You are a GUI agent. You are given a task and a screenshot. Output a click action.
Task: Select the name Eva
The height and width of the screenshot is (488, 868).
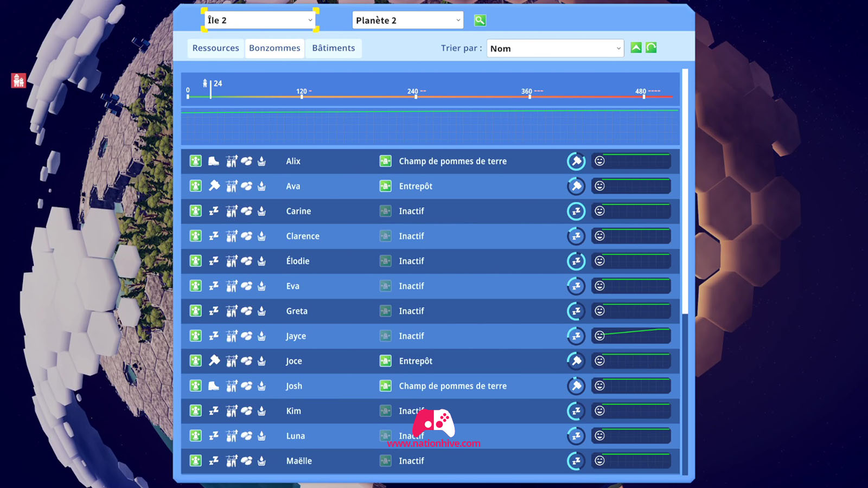[292, 286]
